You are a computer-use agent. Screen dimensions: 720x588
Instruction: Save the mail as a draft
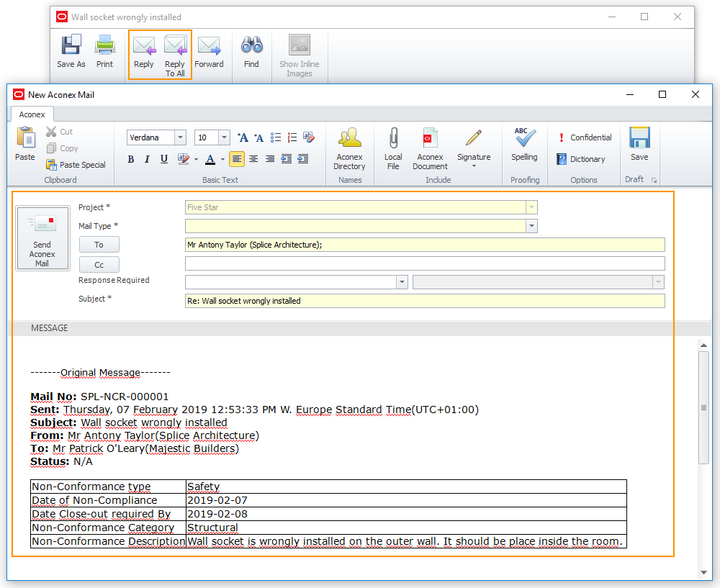pyautogui.click(x=639, y=144)
